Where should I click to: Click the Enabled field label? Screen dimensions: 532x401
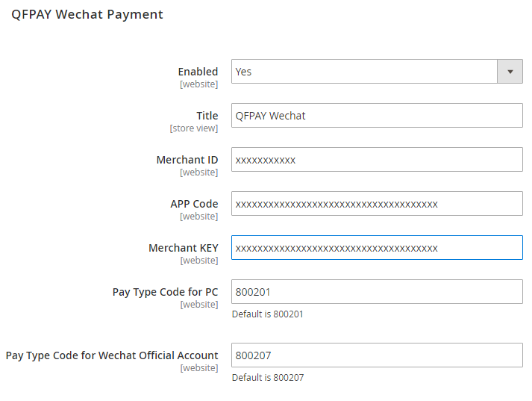[198, 72]
